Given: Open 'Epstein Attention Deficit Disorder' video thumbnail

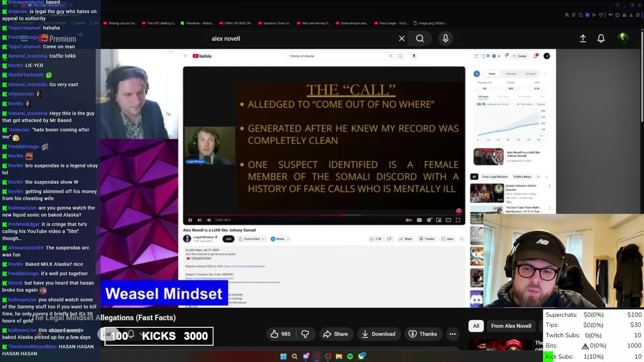Looking at the screenshot, I should 487,193.
